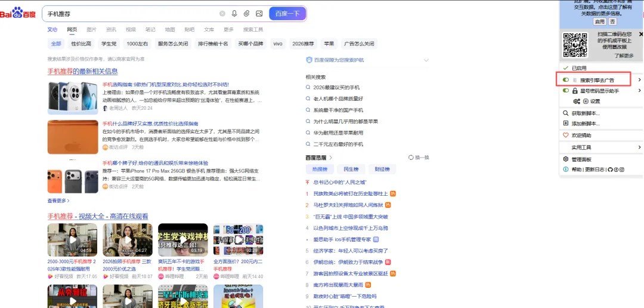Expand submenu arrow for 星号密码显示助手

click(639, 91)
